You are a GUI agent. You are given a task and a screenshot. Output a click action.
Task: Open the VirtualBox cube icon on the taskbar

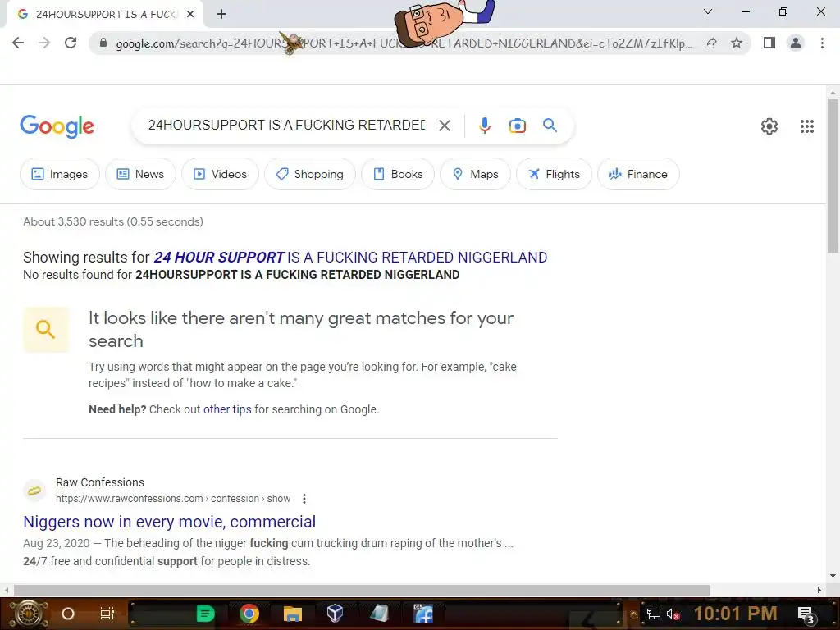click(x=335, y=614)
